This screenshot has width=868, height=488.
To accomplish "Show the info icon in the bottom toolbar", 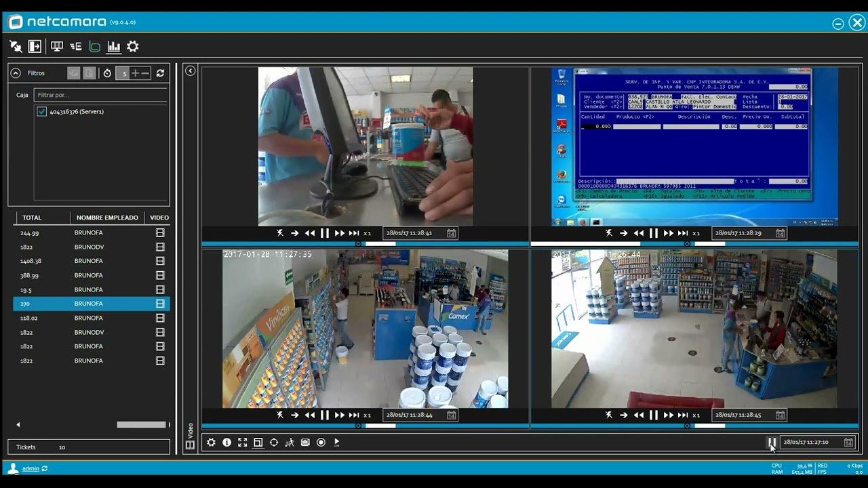I will 226,442.
